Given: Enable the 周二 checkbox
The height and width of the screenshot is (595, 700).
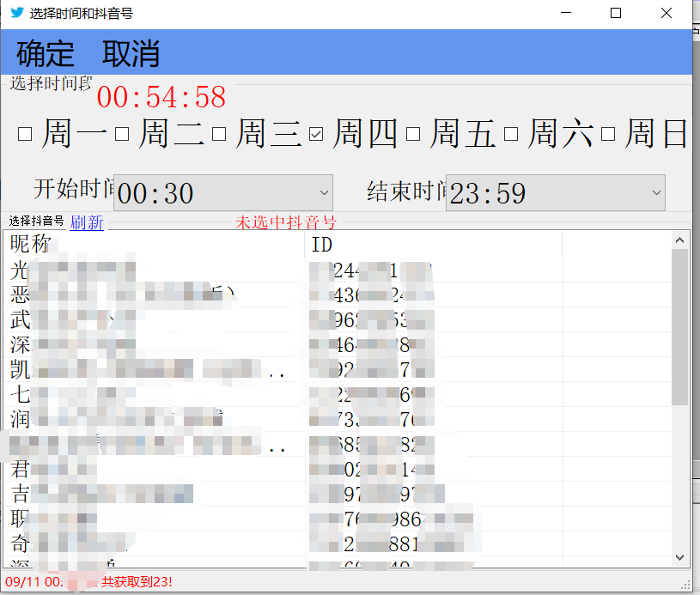Looking at the screenshot, I should [x=122, y=135].
